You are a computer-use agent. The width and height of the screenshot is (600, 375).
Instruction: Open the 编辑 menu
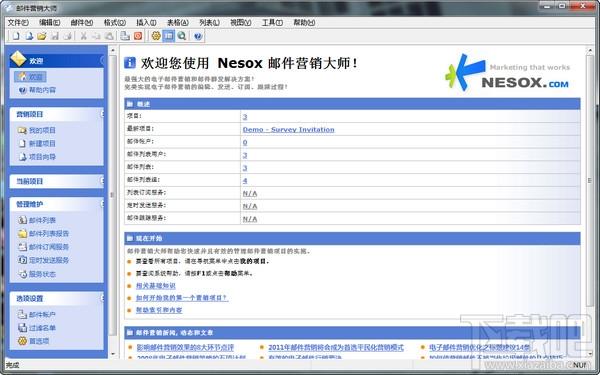pyautogui.click(x=50, y=23)
